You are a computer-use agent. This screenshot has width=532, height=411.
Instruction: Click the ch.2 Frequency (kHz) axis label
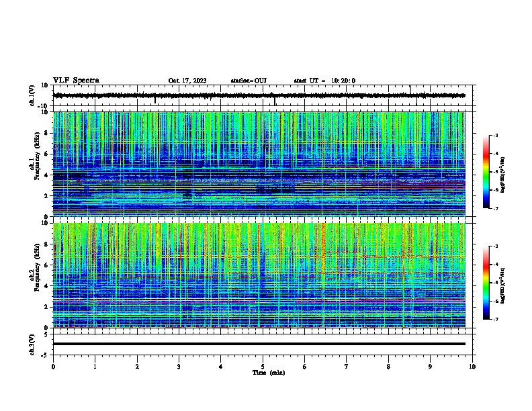[35, 267]
